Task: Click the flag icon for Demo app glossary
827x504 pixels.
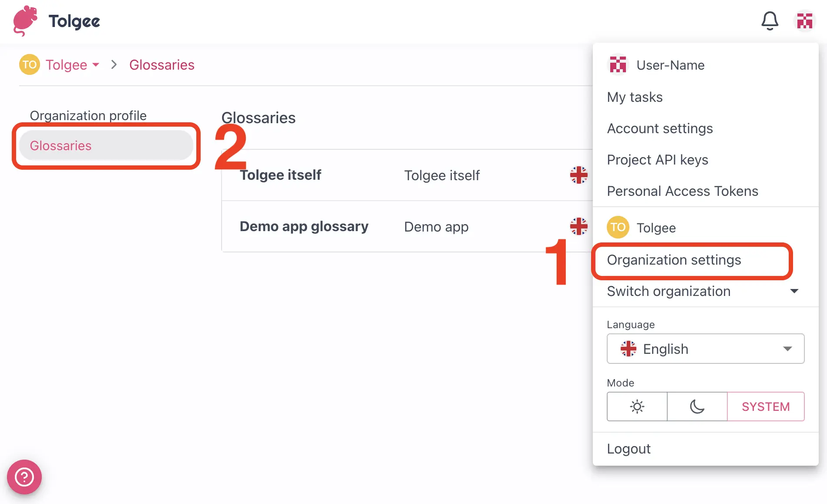Action: [x=578, y=226]
